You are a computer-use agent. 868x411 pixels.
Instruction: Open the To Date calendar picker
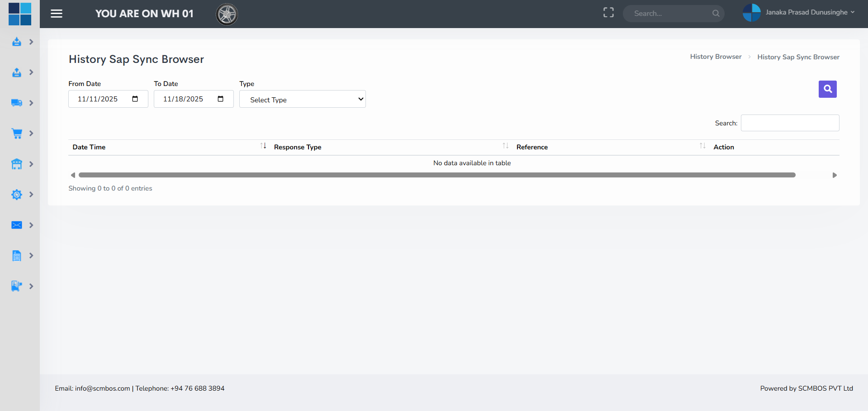[220, 99]
